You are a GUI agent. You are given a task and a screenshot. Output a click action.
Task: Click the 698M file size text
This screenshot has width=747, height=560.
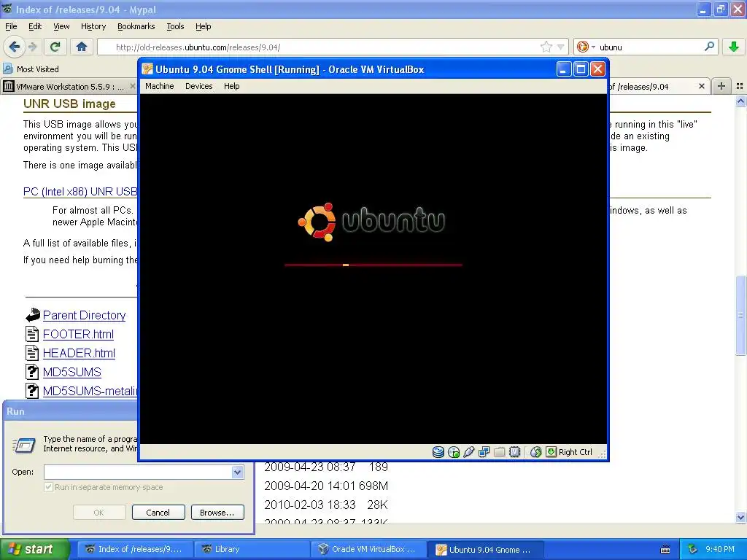pos(373,486)
